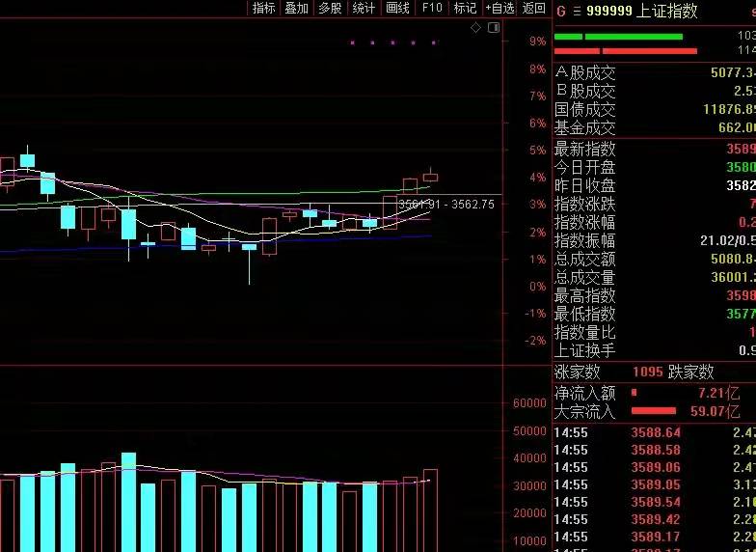The image size is (756, 552).
Task: Select the tick row priced 3588.58
Action: [x=654, y=450]
